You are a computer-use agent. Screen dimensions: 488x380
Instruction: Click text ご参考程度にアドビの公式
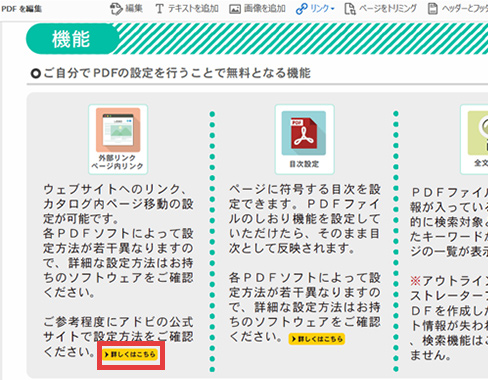(118, 322)
